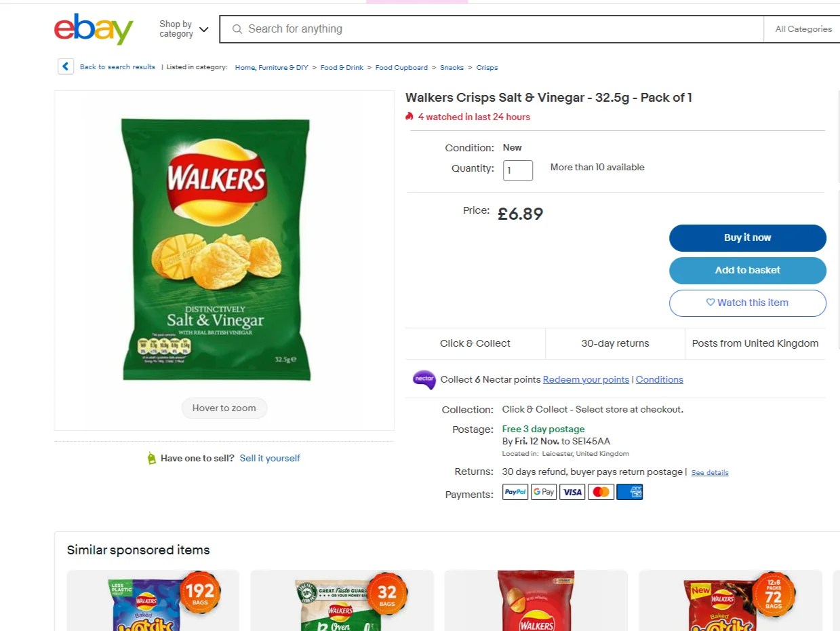The width and height of the screenshot is (840, 631).
Task: Follow the Redeem your points link
Action: pos(586,379)
